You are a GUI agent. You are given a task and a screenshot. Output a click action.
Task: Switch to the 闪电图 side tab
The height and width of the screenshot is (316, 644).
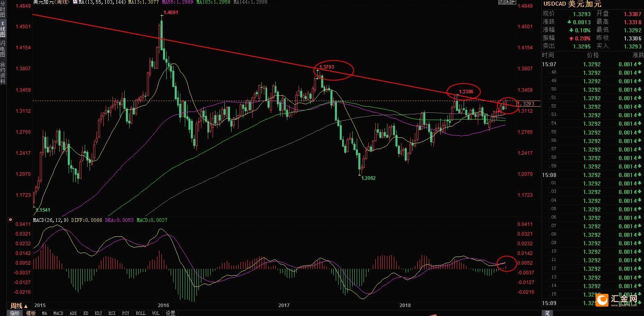click(x=3, y=48)
